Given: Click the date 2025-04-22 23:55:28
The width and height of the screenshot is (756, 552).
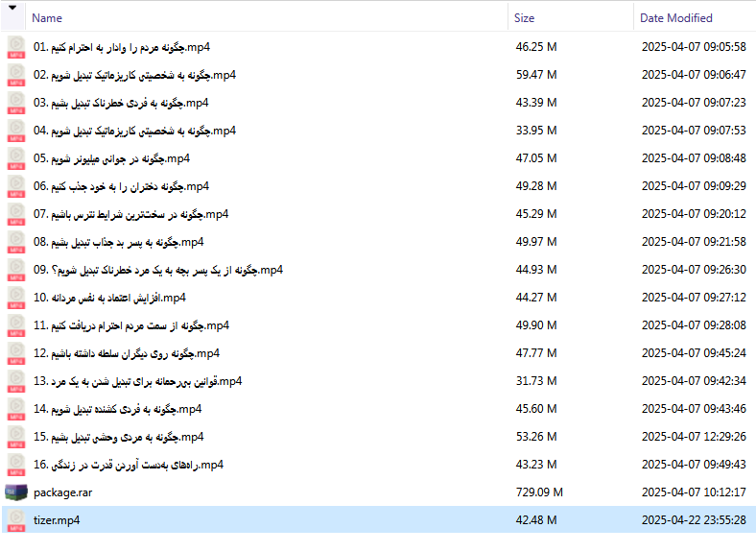Looking at the screenshot, I should 694,520.
